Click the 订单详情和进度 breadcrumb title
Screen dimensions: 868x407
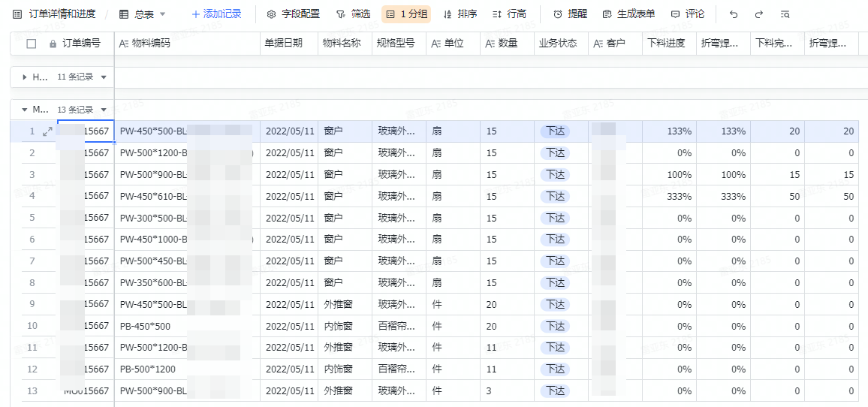pos(62,14)
